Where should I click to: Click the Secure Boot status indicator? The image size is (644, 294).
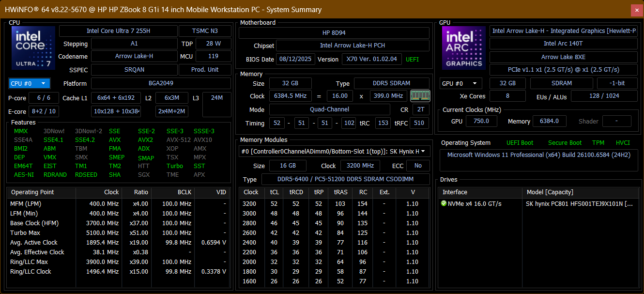click(x=565, y=143)
